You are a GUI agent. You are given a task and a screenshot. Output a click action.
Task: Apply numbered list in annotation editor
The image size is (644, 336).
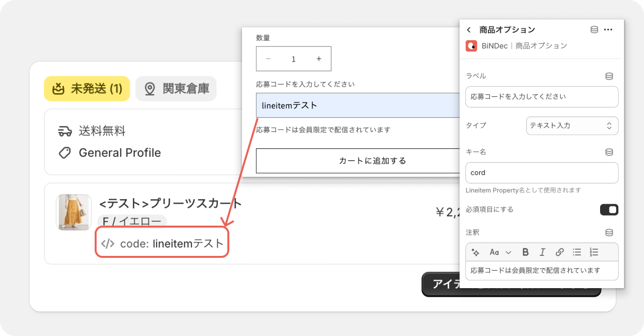click(594, 252)
